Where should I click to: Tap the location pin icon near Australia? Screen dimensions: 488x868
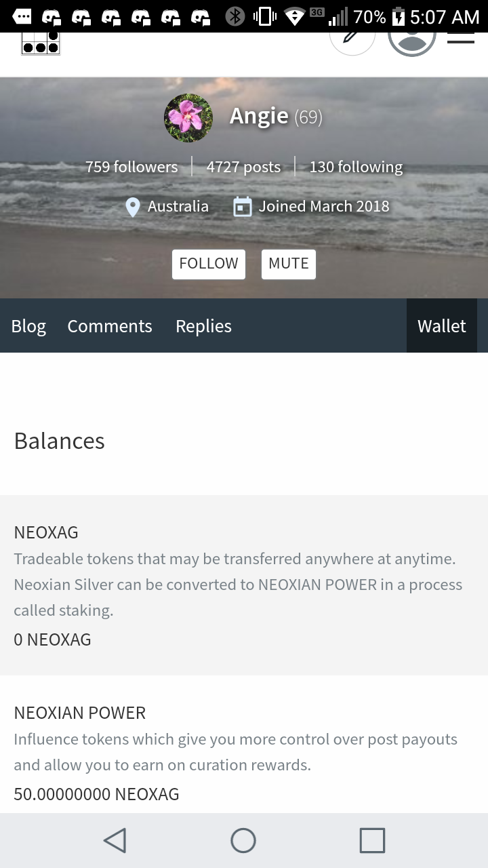tap(133, 207)
